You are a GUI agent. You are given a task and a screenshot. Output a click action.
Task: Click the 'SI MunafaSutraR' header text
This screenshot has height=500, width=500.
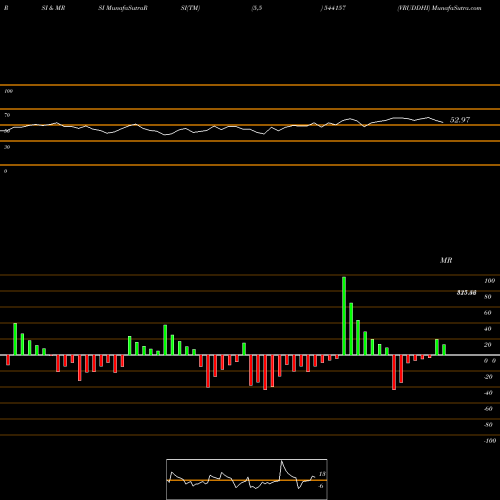pos(123,8)
